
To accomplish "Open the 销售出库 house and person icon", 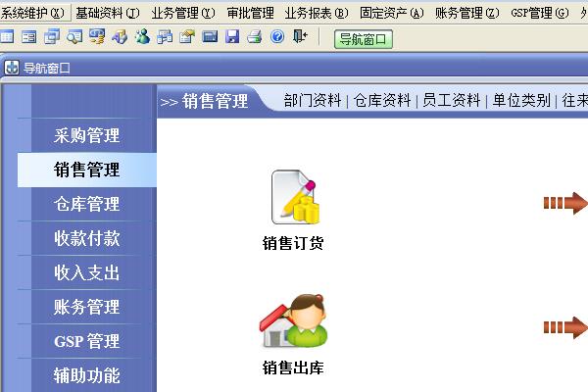I will coord(293,320).
